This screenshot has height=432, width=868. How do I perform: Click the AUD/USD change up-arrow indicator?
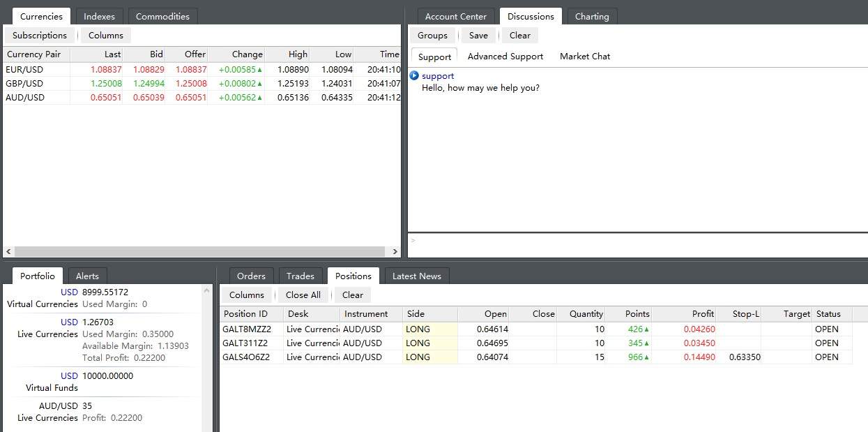point(260,98)
